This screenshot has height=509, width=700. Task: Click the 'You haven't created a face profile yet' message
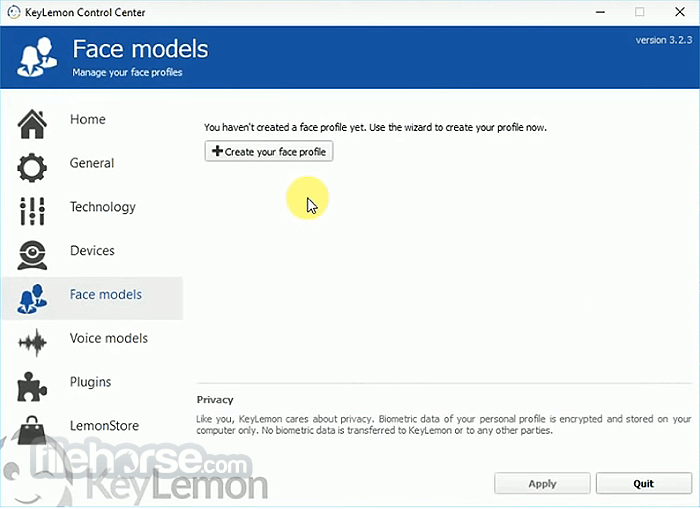click(x=375, y=127)
